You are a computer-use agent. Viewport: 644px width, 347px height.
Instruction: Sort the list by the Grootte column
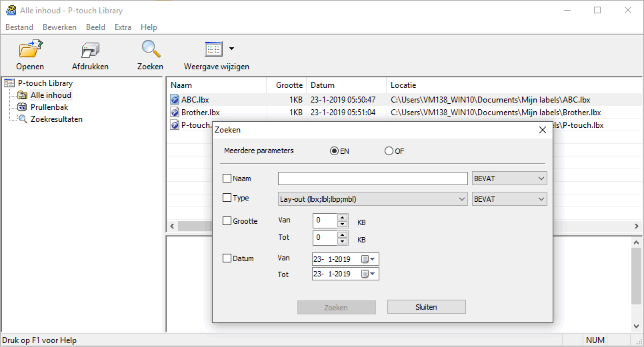(x=287, y=85)
